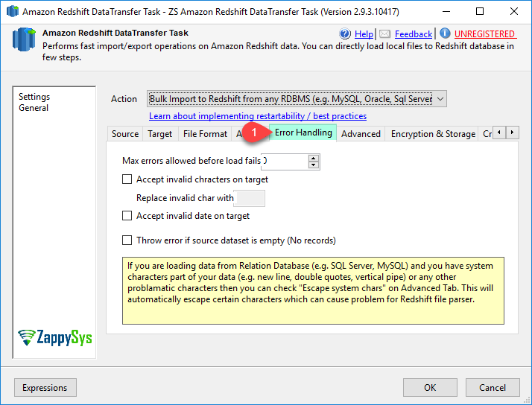Click the Cancel button
This screenshot has height=405, width=532.
[493, 387]
